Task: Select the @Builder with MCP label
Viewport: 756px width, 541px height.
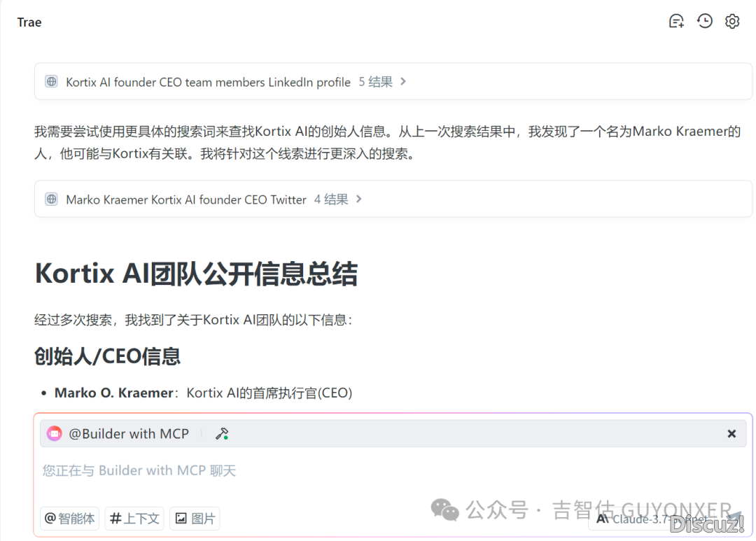Action: tap(129, 434)
